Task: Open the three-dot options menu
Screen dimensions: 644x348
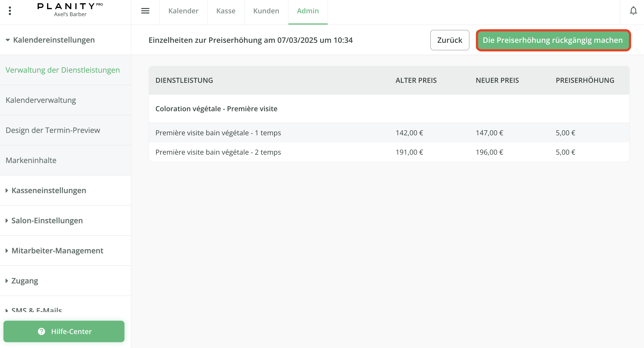Action: pos(10,11)
